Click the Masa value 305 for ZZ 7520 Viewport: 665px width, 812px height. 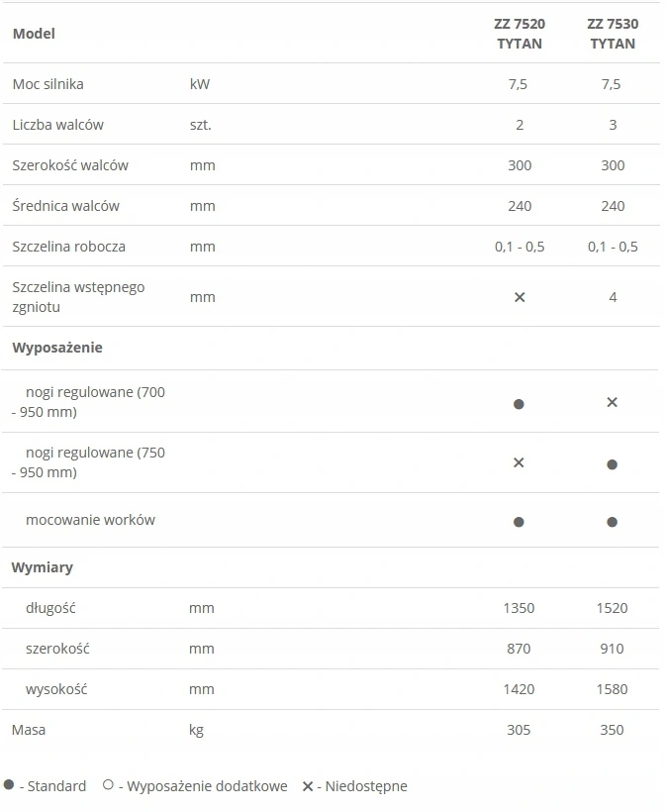click(x=519, y=730)
